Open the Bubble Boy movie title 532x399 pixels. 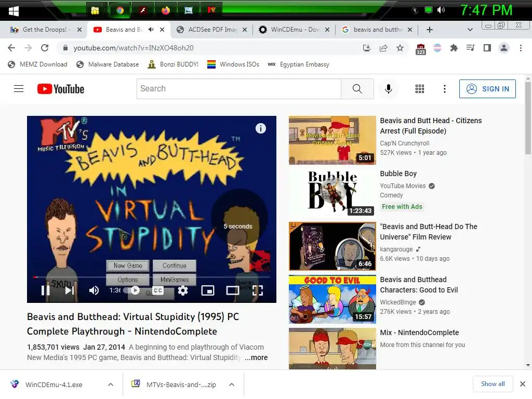pos(398,174)
